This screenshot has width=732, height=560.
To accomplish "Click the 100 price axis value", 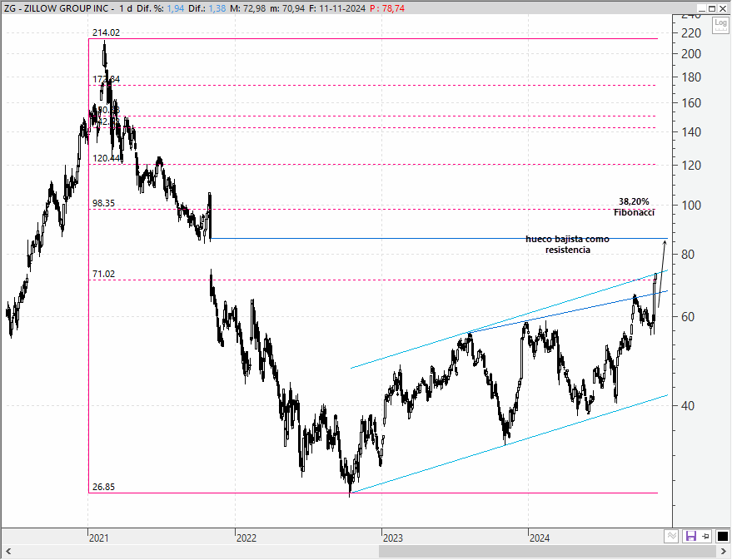I will coord(691,206).
